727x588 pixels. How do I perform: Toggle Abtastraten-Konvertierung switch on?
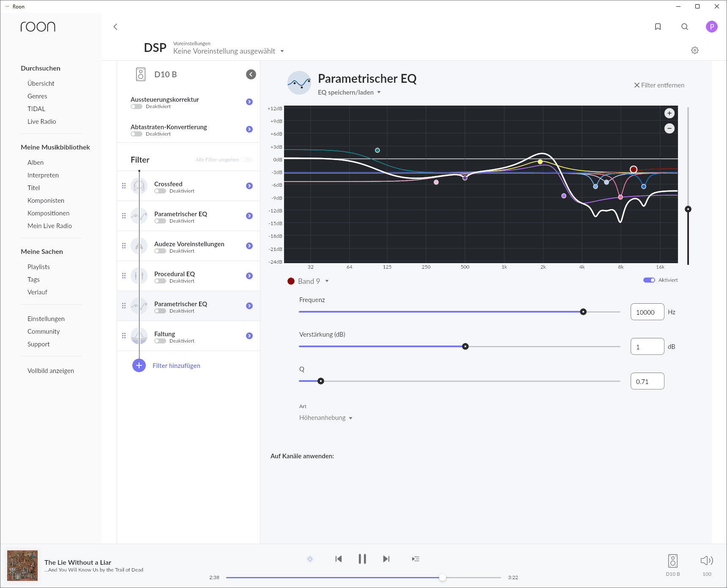[x=137, y=134]
